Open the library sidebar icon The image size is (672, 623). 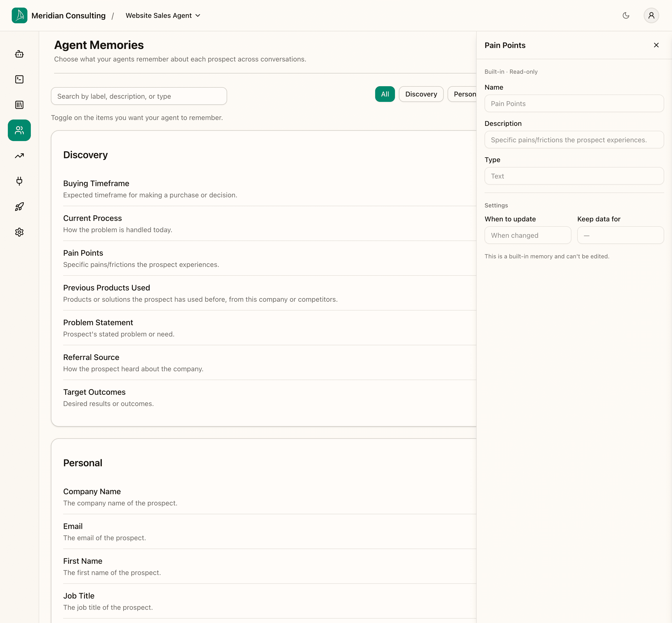coord(19,105)
